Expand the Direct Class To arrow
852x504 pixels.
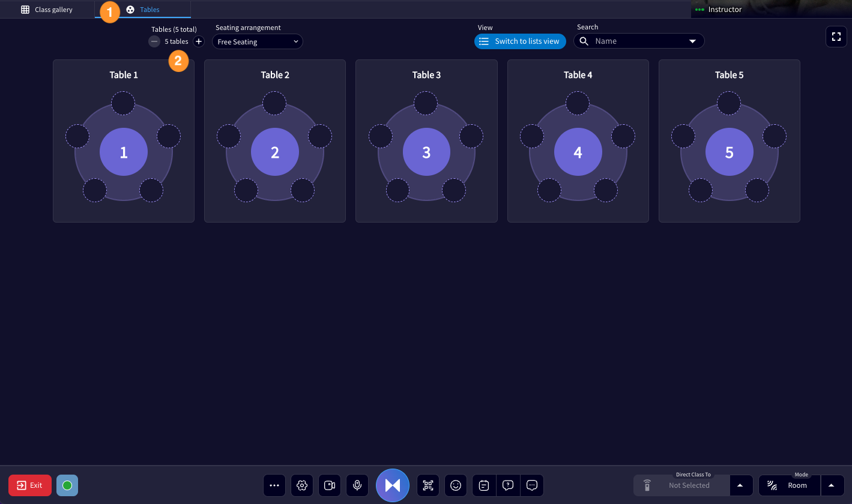click(740, 485)
